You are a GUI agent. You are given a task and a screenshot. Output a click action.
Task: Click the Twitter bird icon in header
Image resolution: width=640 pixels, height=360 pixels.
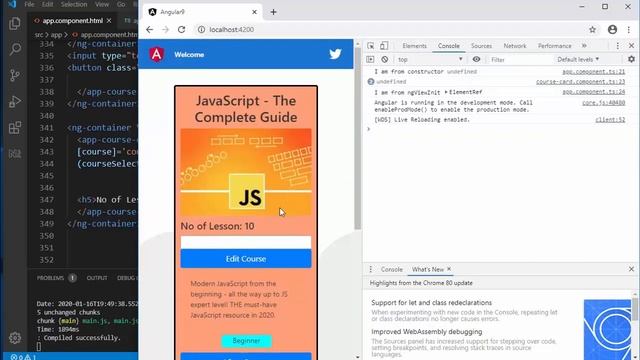click(335, 54)
